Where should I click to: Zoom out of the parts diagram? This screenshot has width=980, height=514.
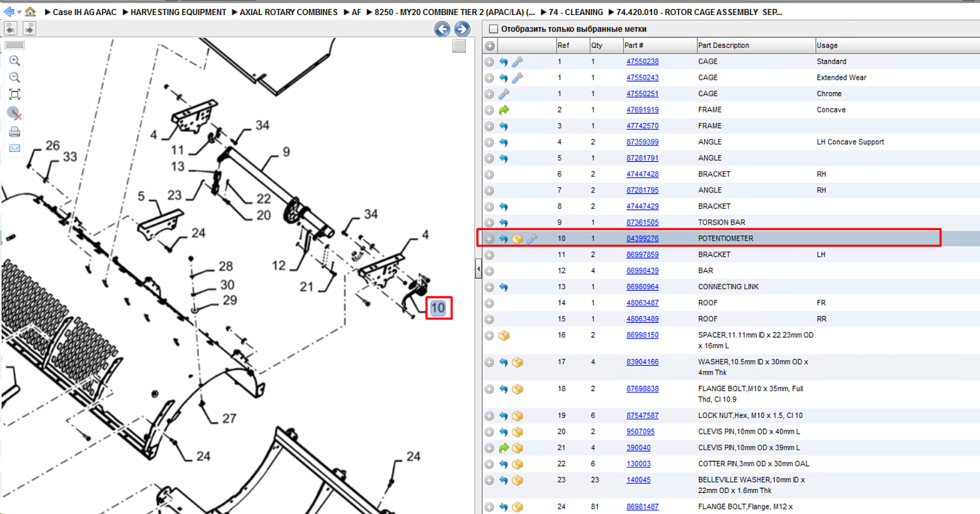click(x=14, y=77)
